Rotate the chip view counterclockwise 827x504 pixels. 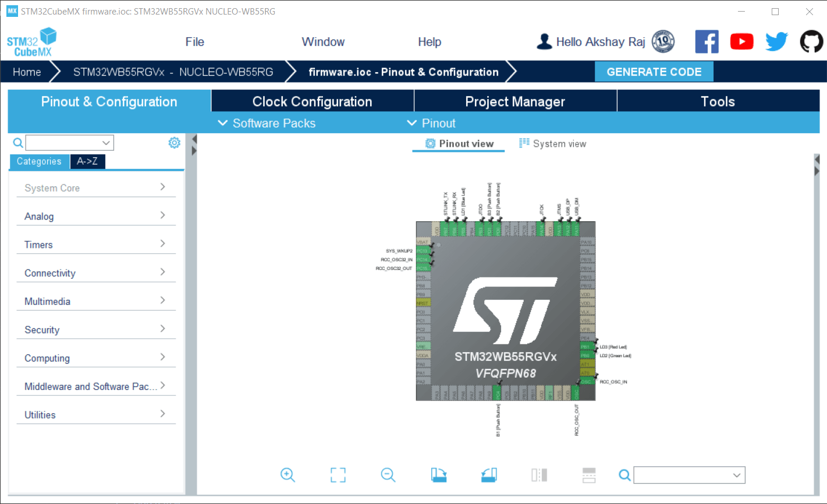489,475
